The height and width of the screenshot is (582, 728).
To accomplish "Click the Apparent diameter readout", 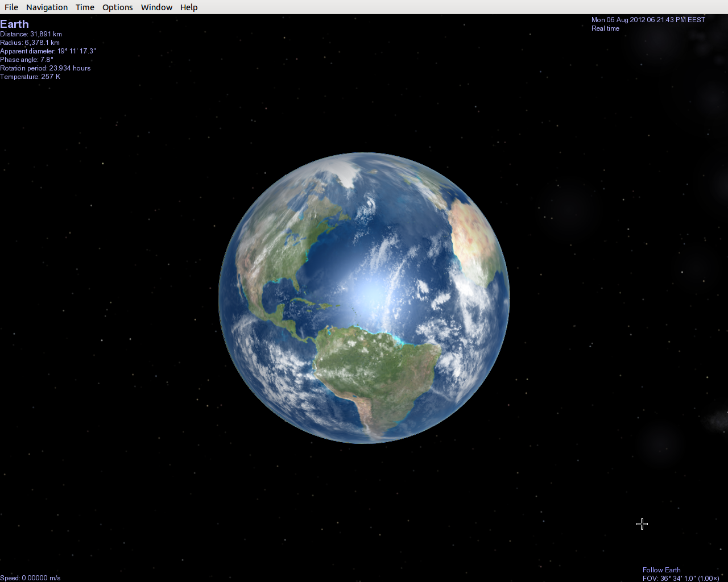I will coord(48,51).
